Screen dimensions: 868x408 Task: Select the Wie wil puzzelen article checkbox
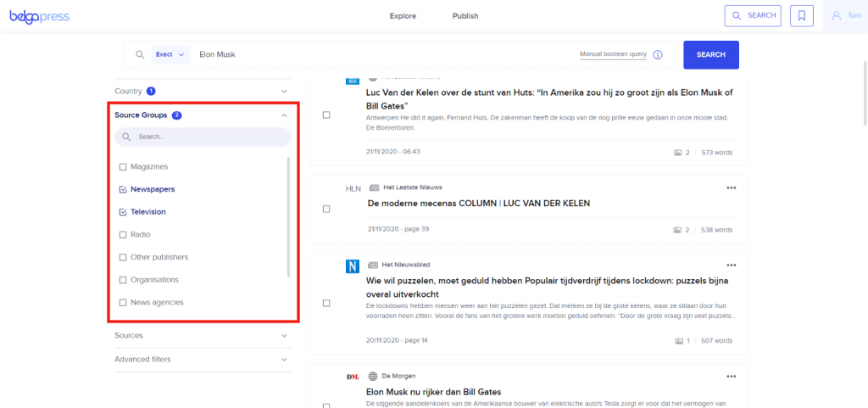tap(326, 304)
